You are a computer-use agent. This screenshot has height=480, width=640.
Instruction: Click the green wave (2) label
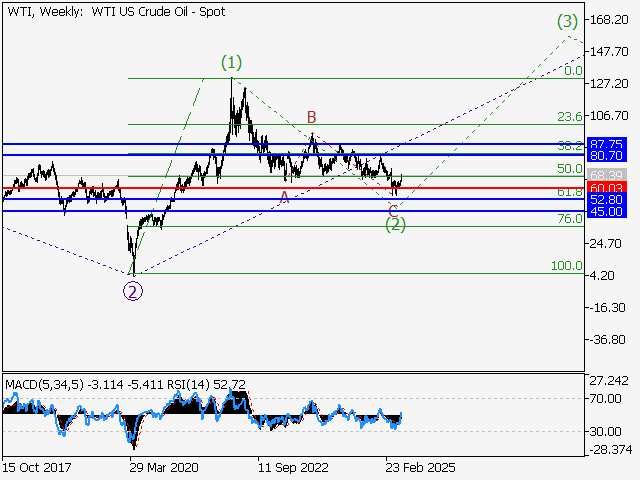pyautogui.click(x=395, y=224)
